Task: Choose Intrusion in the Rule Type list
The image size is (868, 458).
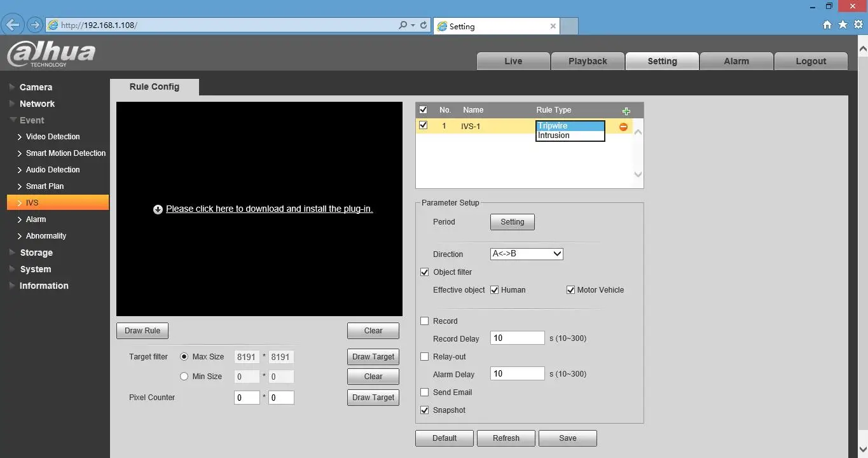Action: point(570,135)
